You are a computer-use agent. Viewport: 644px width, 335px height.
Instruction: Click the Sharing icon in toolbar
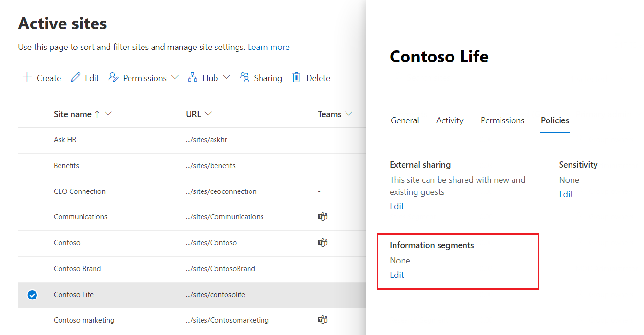[245, 78]
